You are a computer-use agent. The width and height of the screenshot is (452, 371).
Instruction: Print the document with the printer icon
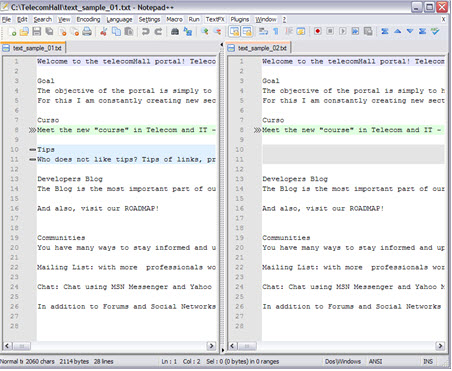point(87,32)
